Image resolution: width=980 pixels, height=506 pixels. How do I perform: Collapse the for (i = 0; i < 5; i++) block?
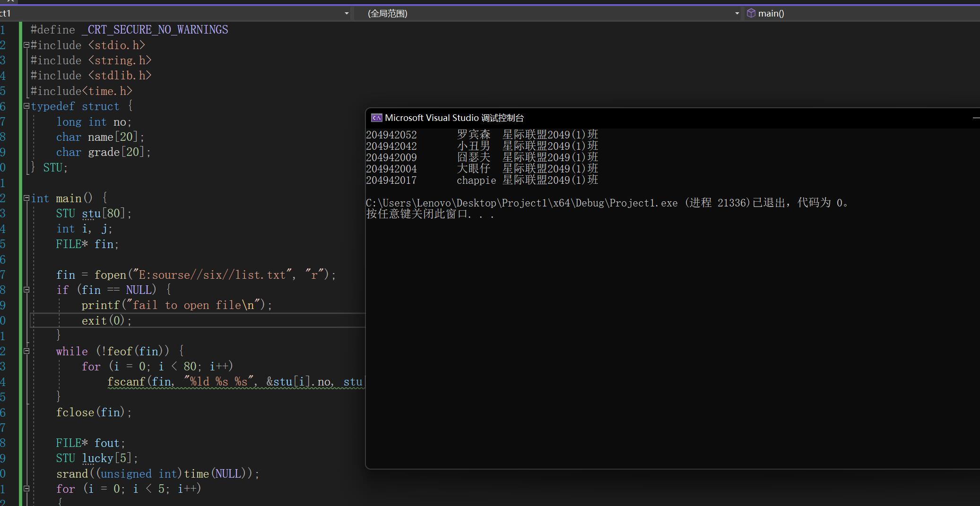tap(26, 489)
